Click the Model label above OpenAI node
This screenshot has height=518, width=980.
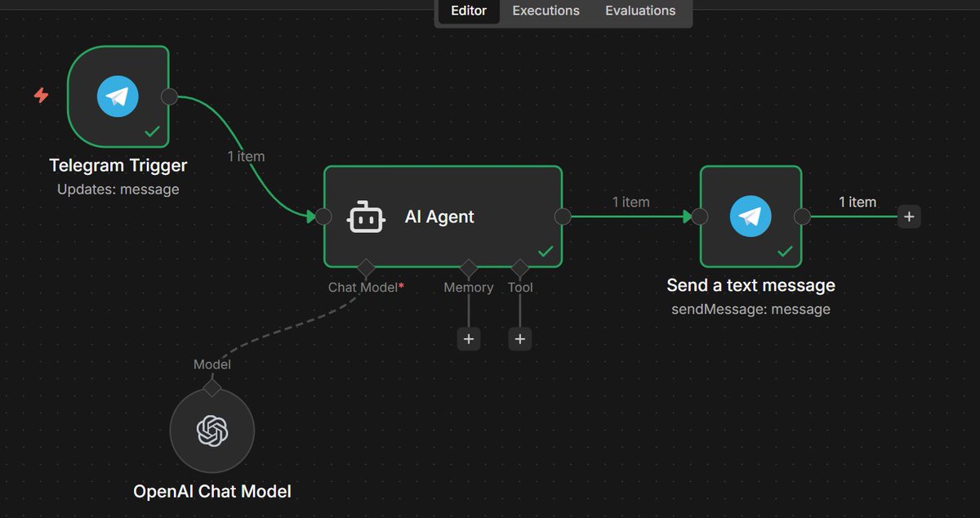[212, 364]
